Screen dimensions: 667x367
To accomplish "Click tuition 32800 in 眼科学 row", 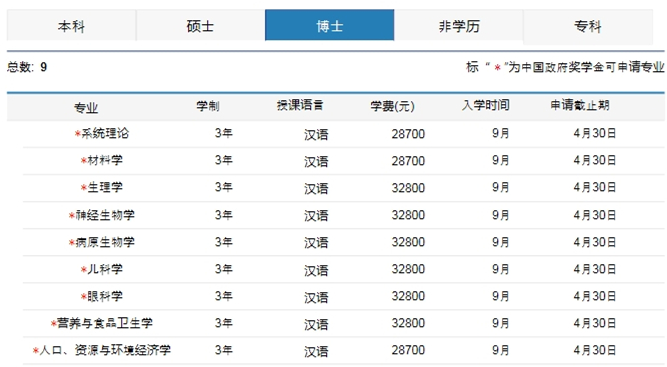I will click(408, 296).
